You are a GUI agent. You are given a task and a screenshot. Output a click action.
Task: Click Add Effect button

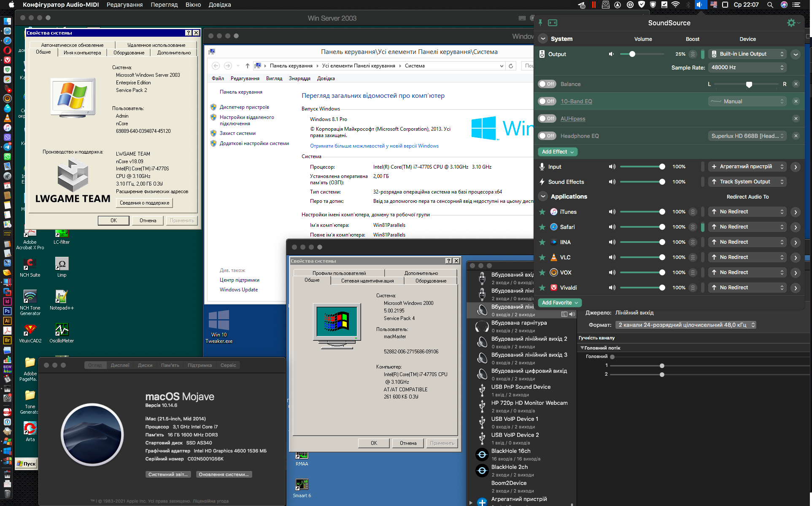(558, 152)
